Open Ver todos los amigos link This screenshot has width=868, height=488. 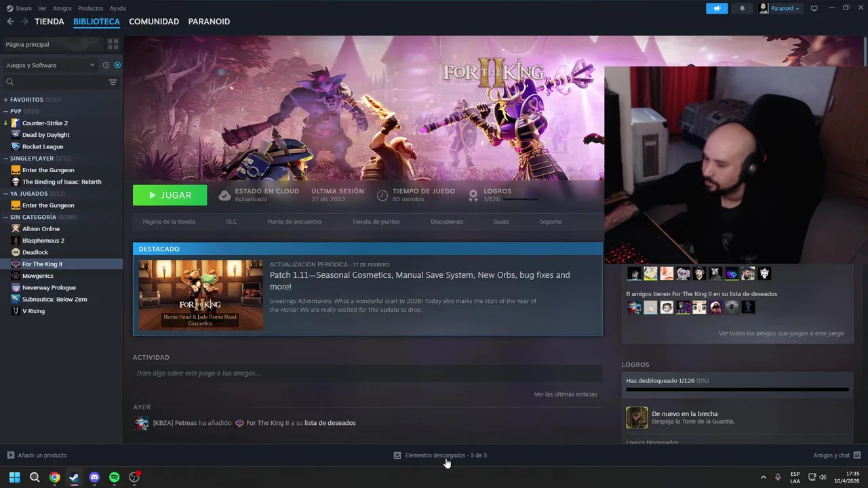(781, 333)
